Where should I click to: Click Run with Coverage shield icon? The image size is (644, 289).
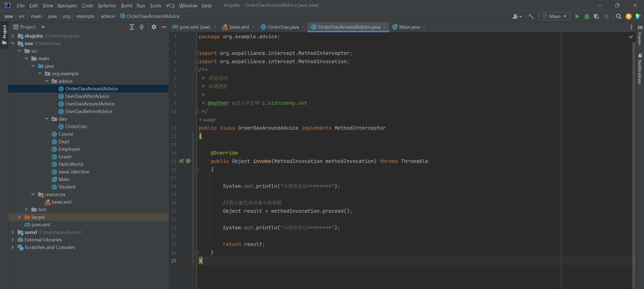click(596, 16)
